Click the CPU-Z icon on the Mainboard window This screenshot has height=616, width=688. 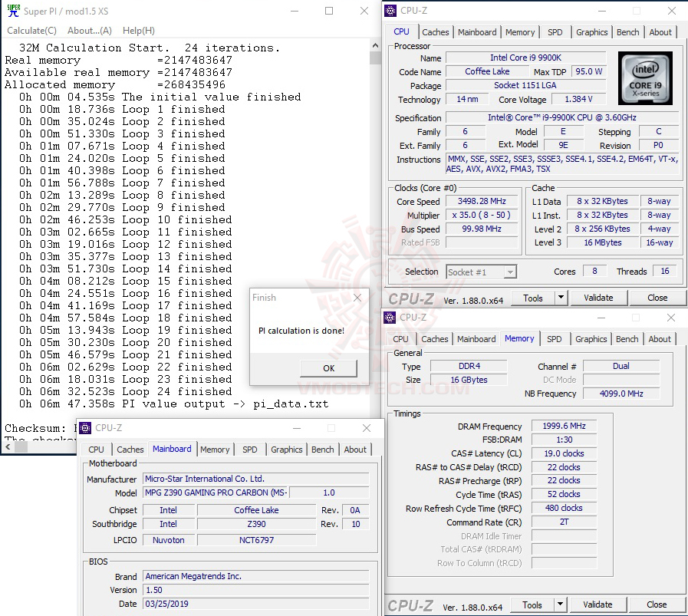(85, 428)
